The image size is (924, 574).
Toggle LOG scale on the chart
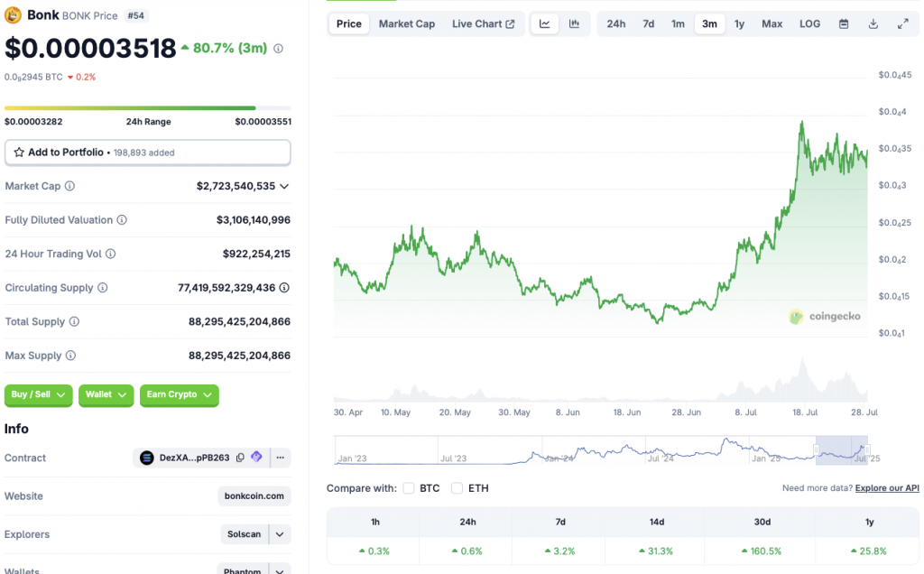click(x=808, y=23)
